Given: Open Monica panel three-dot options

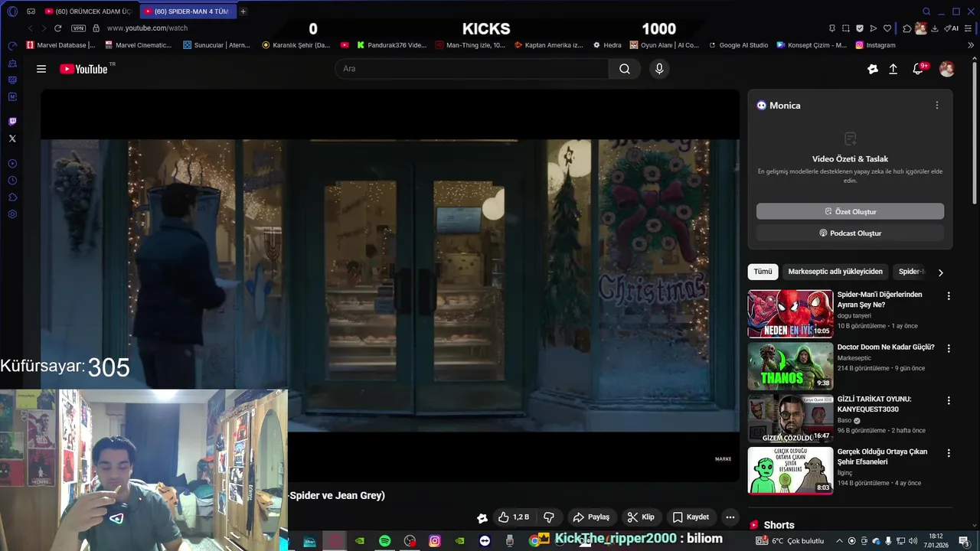Looking at the screenshot, I should 937,106.
